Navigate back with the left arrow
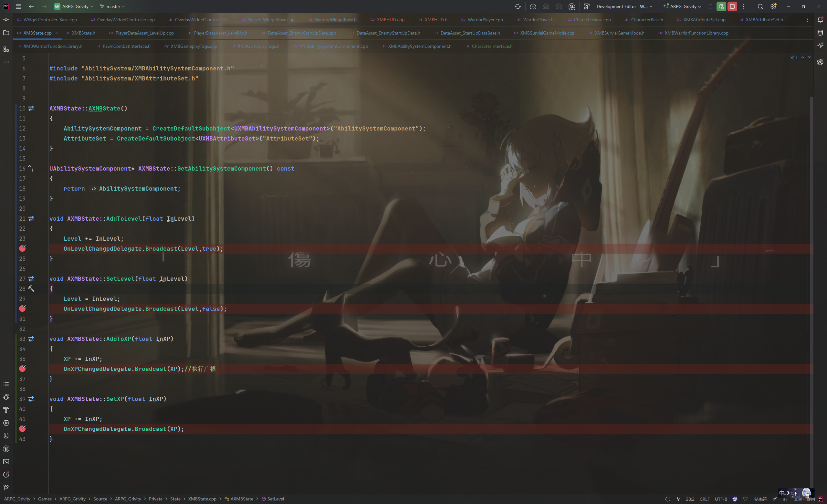This screenshot has width=827, height=504. pyautogui.click(x=31, y=6)
